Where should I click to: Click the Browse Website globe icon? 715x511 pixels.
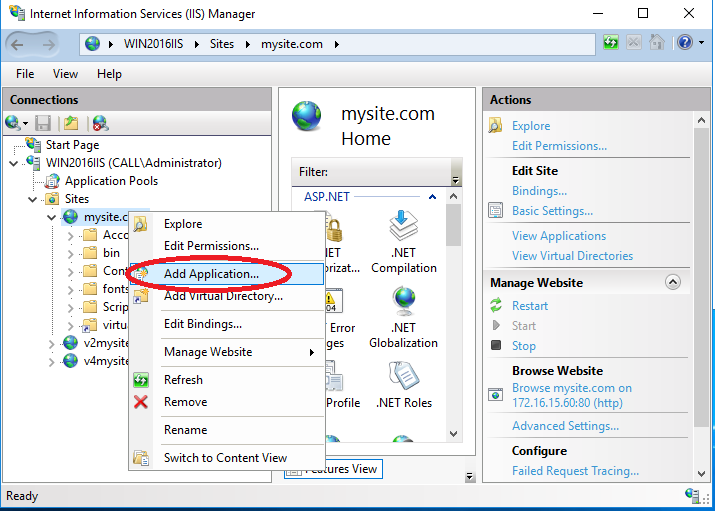[496, 394]
